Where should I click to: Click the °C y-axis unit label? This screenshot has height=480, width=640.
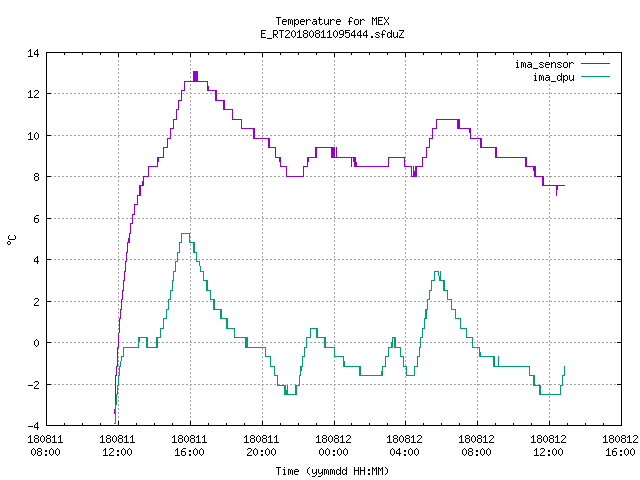coord(11,240)
